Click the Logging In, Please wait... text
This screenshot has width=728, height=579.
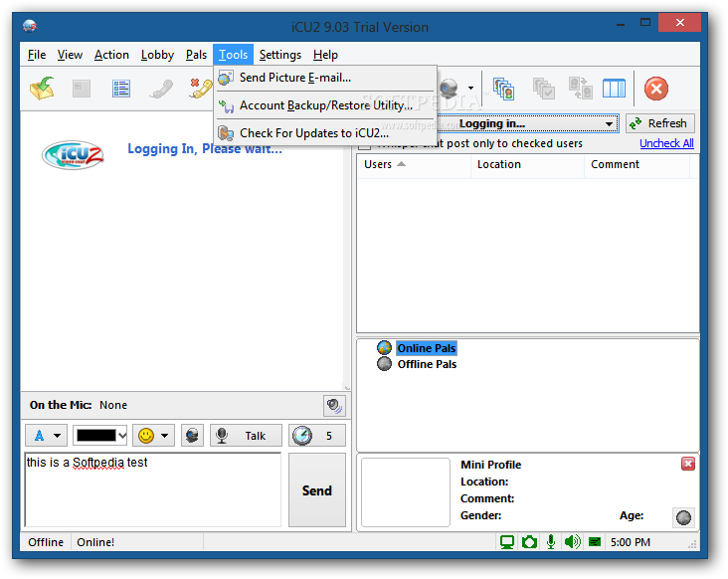click(205, 149)
